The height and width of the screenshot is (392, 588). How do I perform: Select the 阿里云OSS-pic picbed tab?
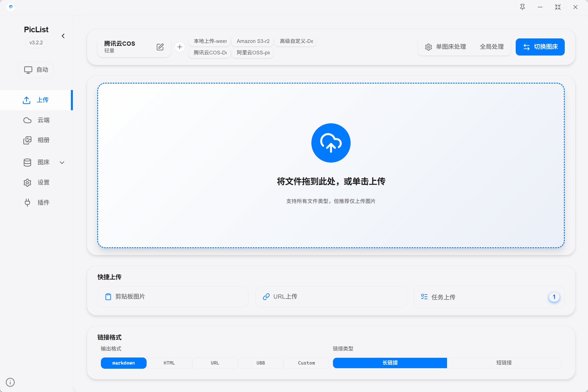252,53
